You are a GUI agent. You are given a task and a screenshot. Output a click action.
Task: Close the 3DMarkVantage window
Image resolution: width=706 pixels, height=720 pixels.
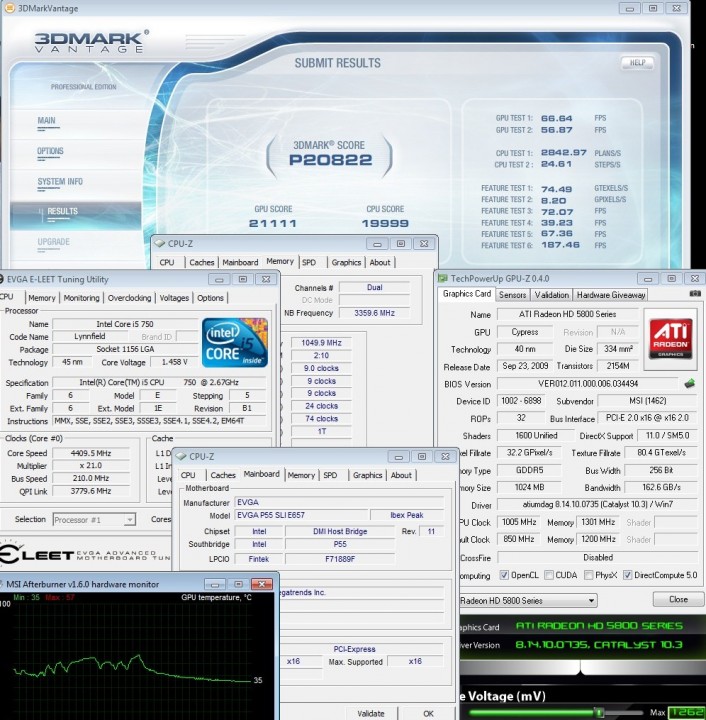(677, 8)
